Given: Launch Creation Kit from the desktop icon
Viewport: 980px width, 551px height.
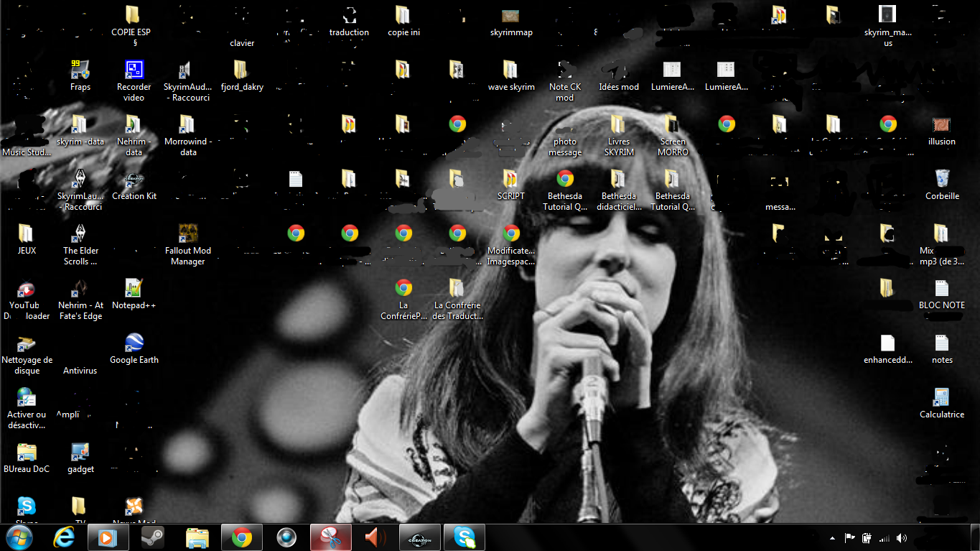Looking at the screenshot, I should 134,180.
